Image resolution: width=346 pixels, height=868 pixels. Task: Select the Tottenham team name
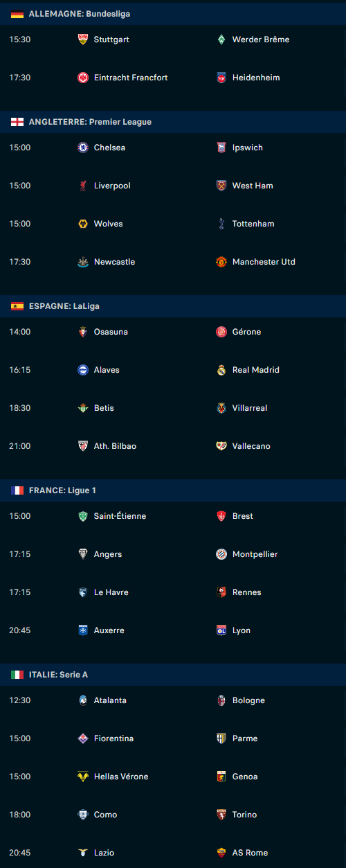(x=253, y=224)
